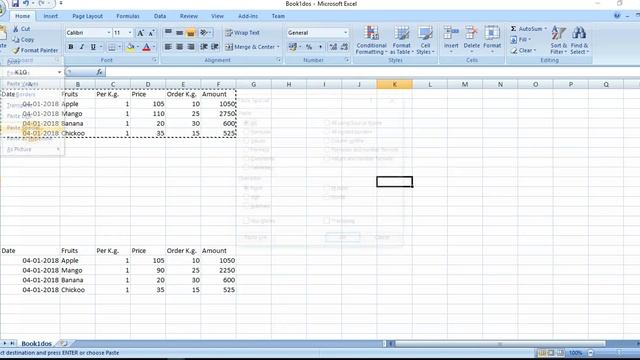Open Sort & Filter options

click(558, 40)
